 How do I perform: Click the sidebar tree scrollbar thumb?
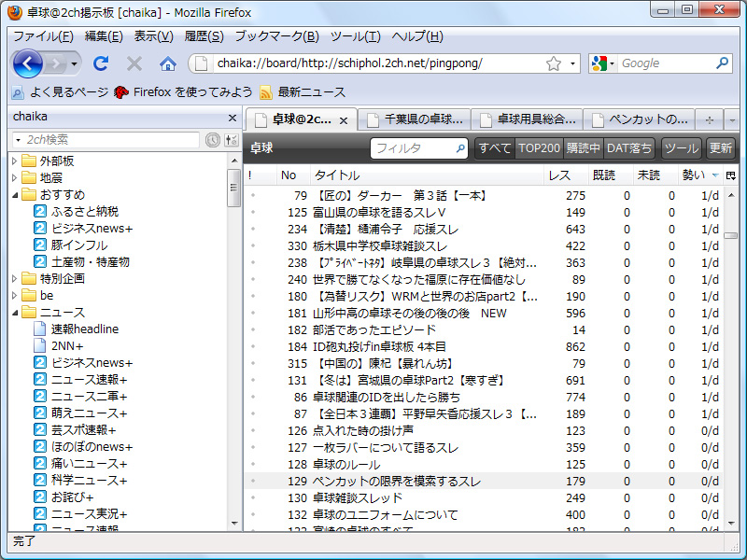[x=234, y=188]
